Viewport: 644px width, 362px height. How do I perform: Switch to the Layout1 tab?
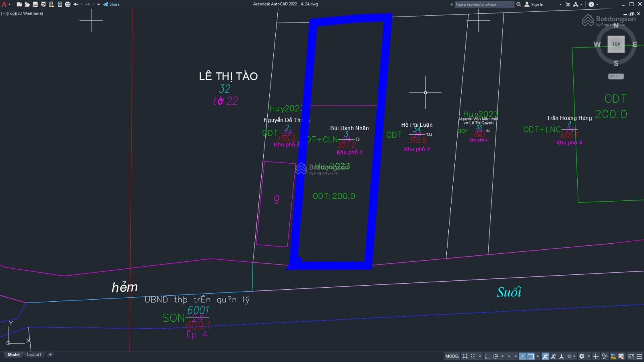34,355
